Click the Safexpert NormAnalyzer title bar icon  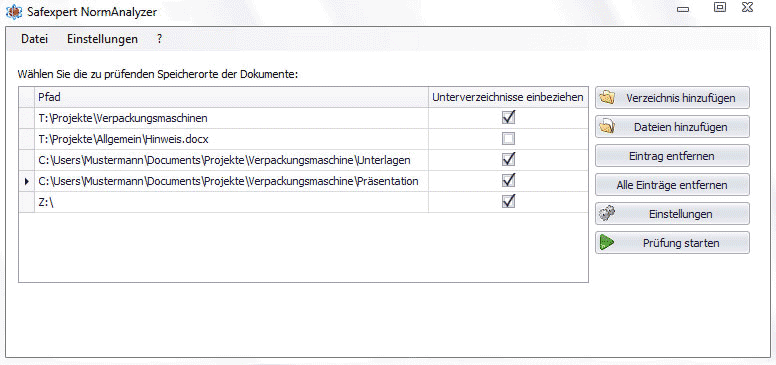(14, 11)
